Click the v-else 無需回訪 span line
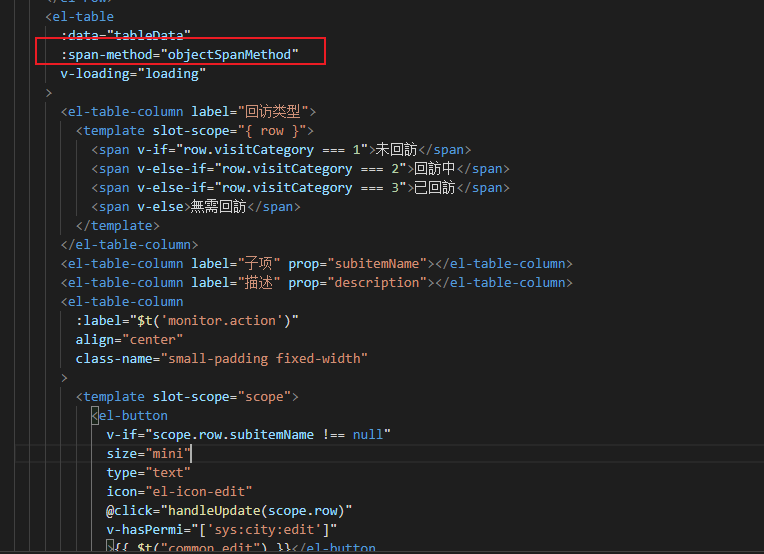Viewport: 764px width, 554px height. [x=196, y=207]
